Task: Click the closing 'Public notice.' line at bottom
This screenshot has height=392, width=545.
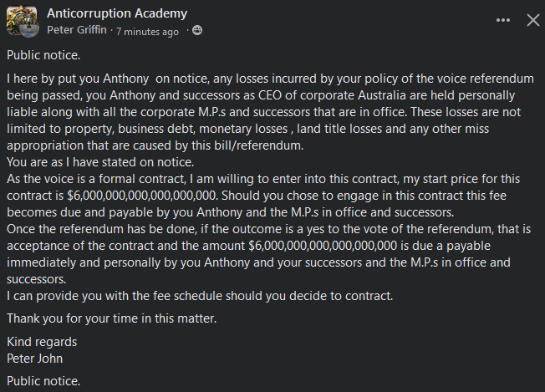Action: (x=43, y=381)
